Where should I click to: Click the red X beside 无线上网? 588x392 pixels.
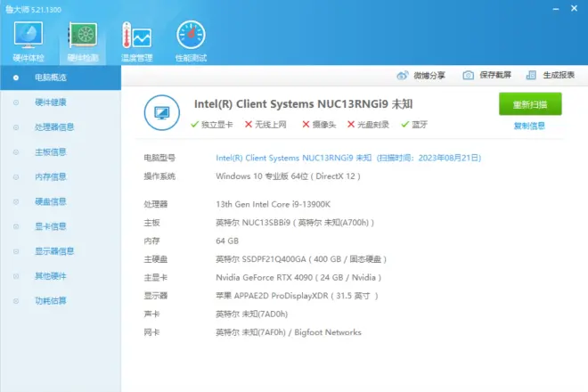tap(249, 124)
